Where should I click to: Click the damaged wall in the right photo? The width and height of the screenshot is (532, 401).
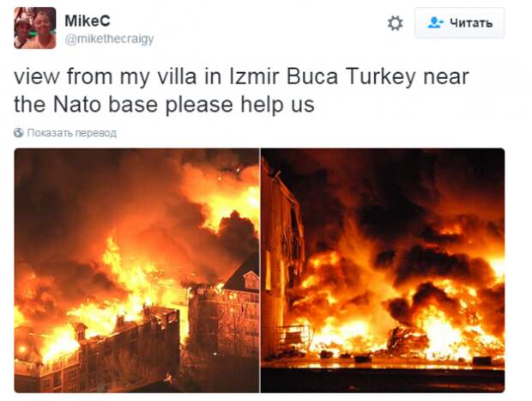pos(281,258)
